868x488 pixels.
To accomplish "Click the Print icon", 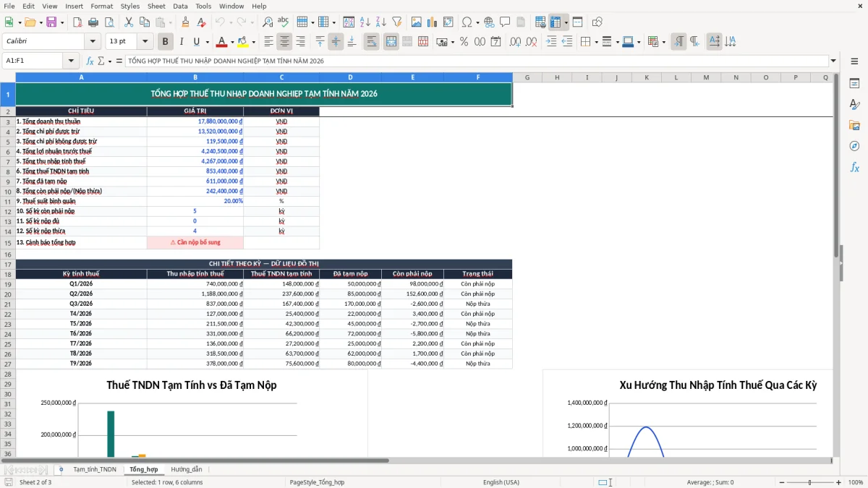I will (x=93, y=22).
